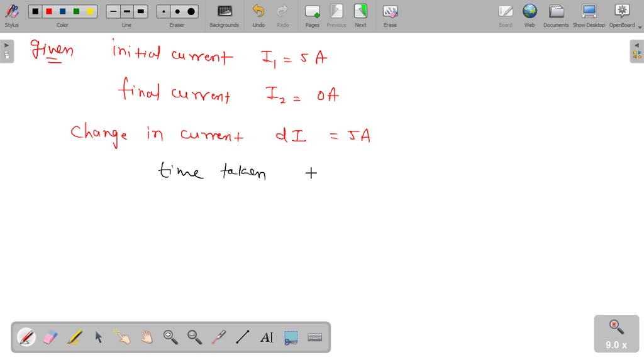Screen dimensions: 644x362
Task: Select the yellow color swatch
Action: (90, 11)
